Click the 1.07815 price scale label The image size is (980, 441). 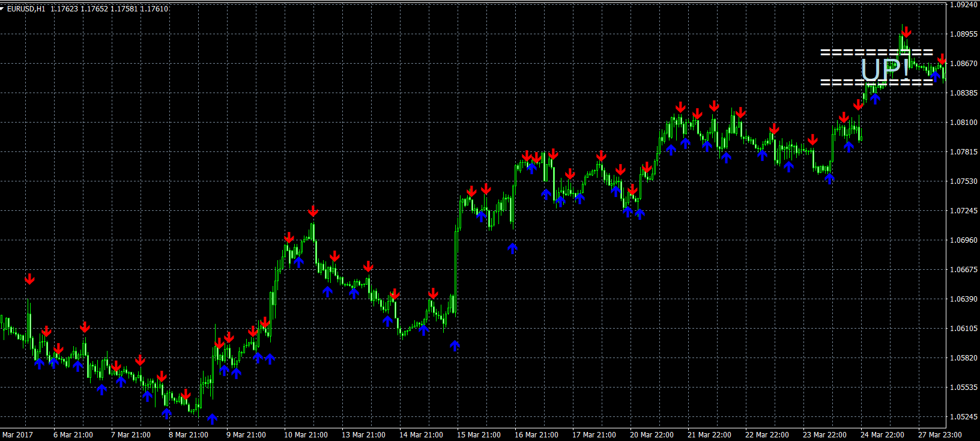(964, 152)
